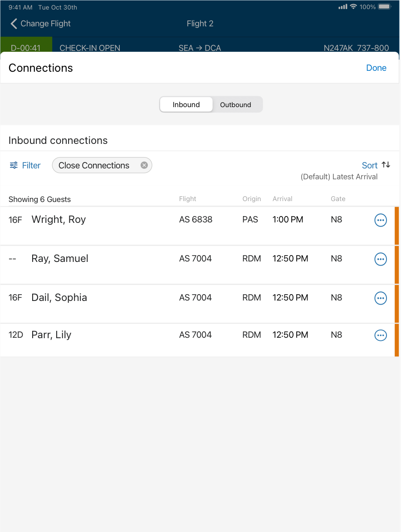Click the sort arrows icon
The image size is (401, 532).
coord(386,165)
